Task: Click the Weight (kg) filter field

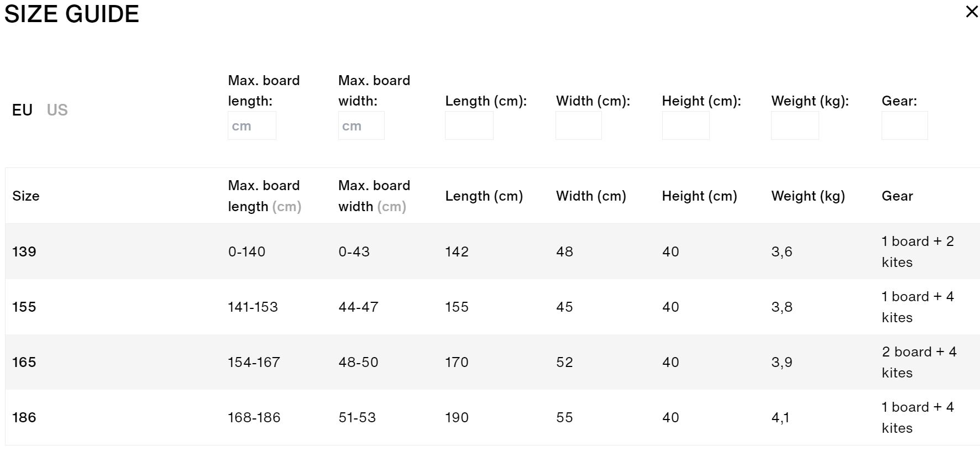Action: tap(795, 125)
